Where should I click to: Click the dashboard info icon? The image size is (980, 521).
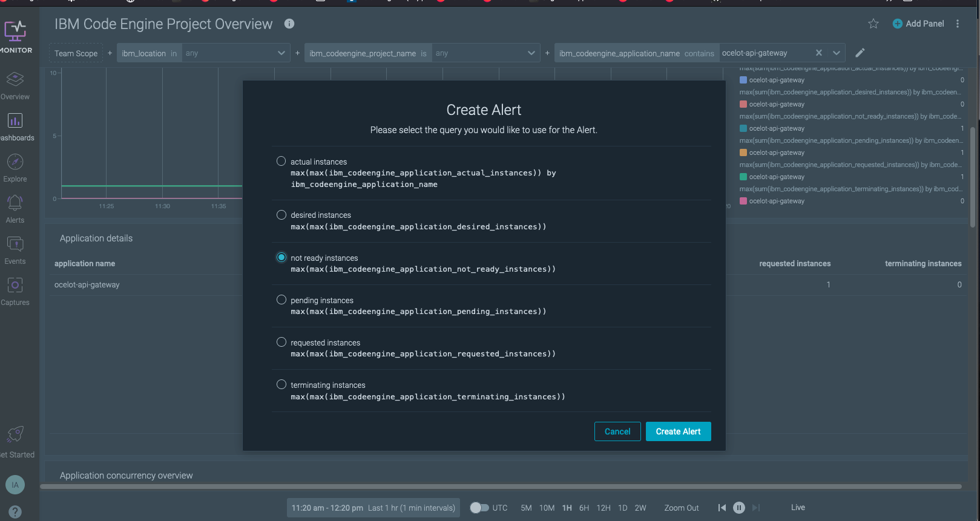[x=289, y=24]
